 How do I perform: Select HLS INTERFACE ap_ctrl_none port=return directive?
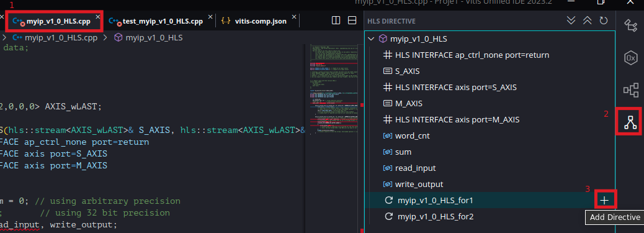(x=490, y=55)
